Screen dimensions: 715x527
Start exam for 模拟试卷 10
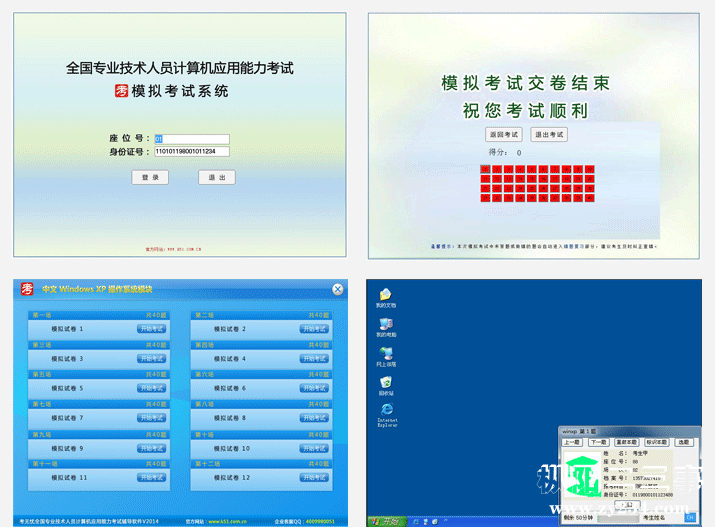[314, 449]
